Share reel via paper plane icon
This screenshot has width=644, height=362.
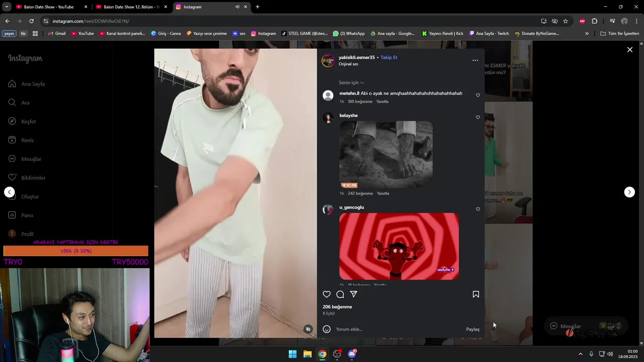coord(353,294)
